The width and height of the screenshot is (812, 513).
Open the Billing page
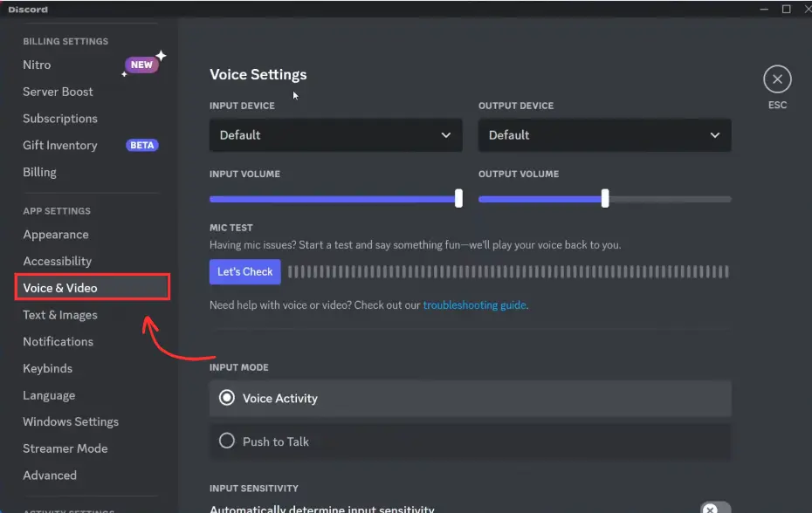(x=39, y=172)
